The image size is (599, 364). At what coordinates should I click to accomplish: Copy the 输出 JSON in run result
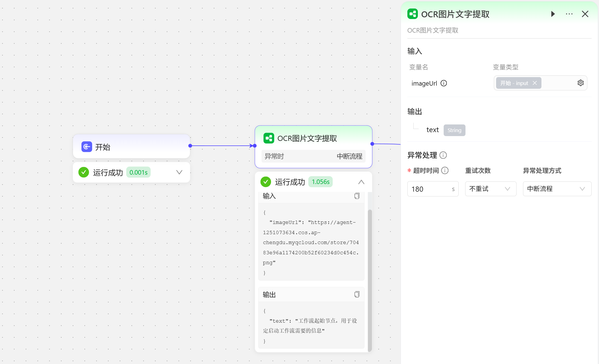point(357,295)
